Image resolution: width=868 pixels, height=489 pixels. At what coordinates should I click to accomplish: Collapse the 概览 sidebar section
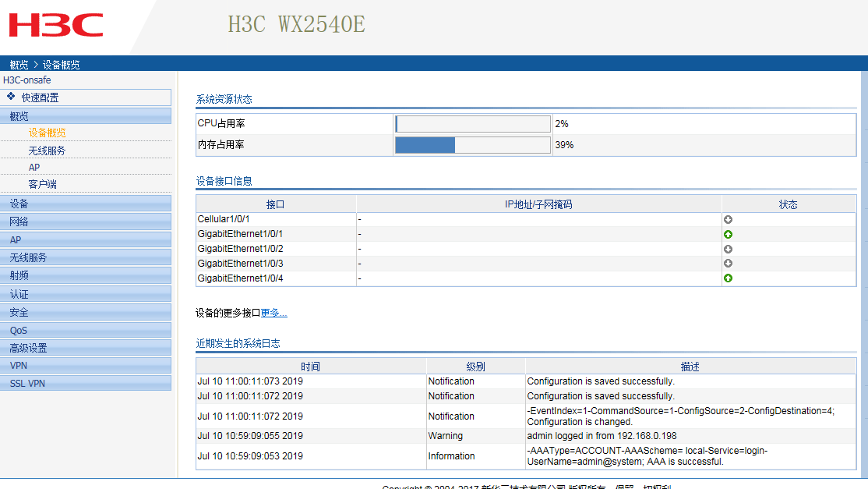click(86, 116)
